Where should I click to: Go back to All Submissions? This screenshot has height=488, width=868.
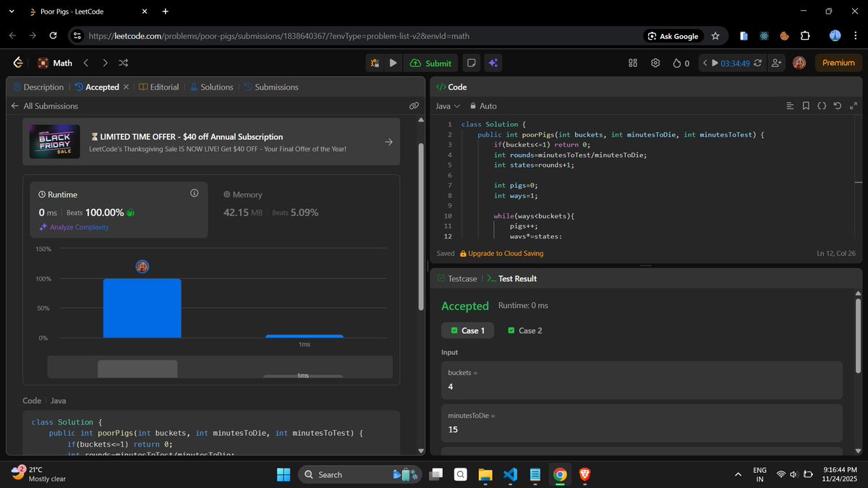44,106
